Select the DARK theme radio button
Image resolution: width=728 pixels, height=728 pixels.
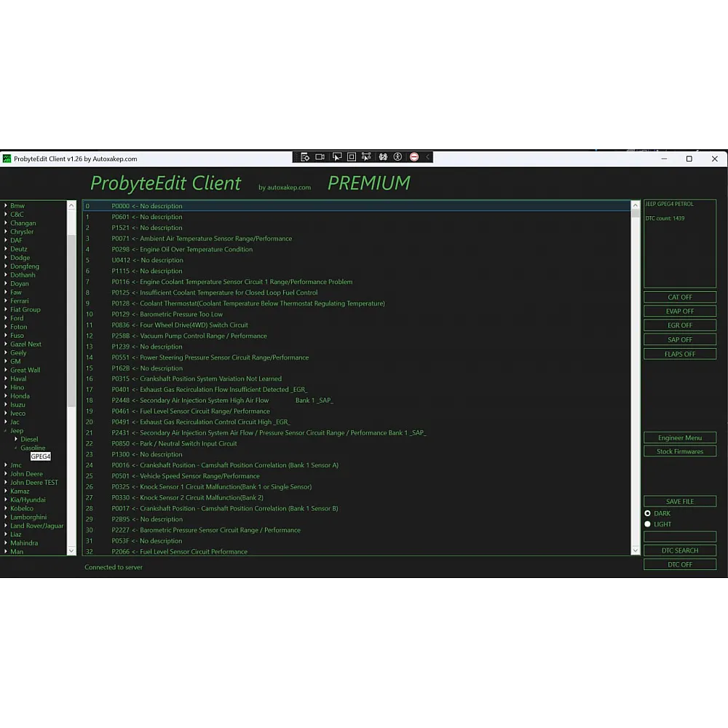(647, 513)
